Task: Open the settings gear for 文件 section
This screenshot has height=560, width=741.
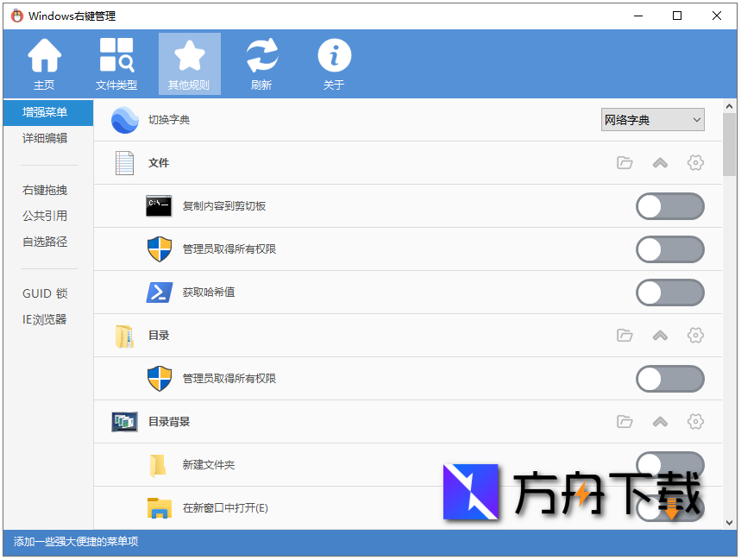Action: [695, 162]
